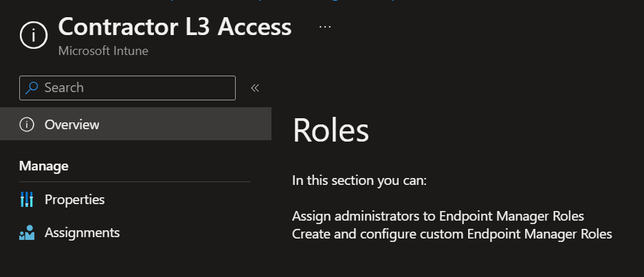The width and height of the screenshot is (644, 277).
Task: Click 'Assign administrators to Endpoint Manager Roles' line
Action: pyautogui.click(x=438, y=217)
